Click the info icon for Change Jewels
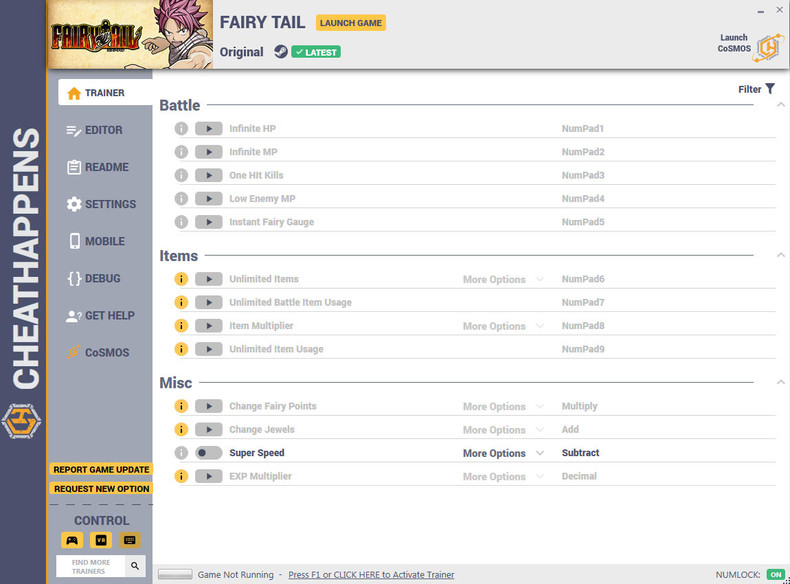This screenshot has width=790, height=584. (x=181, y=429)
